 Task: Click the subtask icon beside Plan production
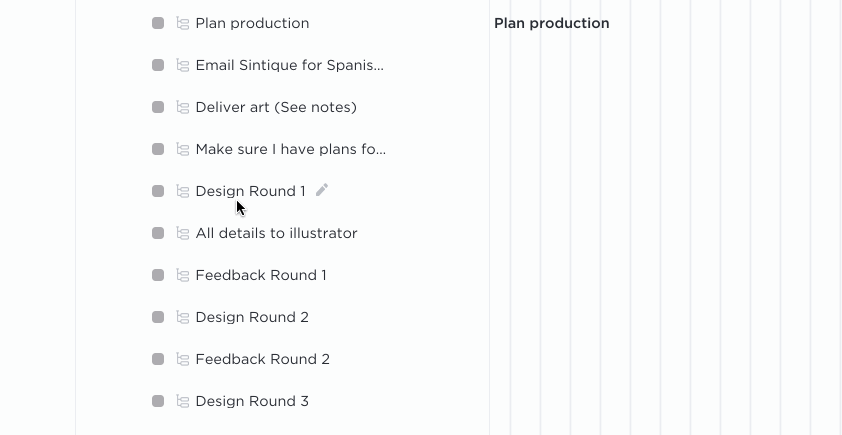183,24
